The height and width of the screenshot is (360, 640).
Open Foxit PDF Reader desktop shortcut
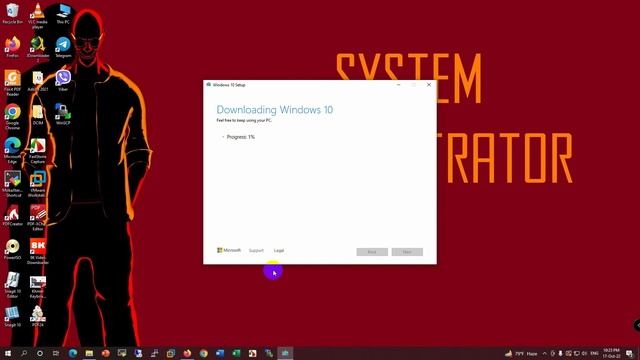point(12,83)
